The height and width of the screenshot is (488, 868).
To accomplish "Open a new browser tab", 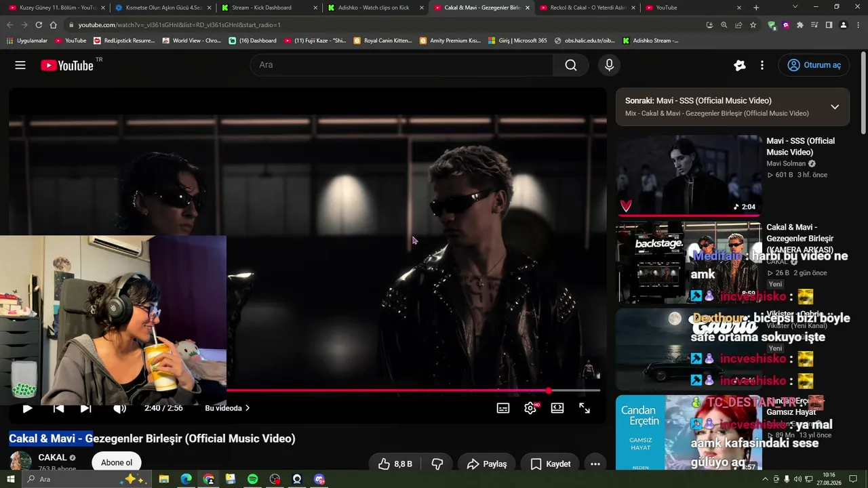I will click(x=756, y=7).
